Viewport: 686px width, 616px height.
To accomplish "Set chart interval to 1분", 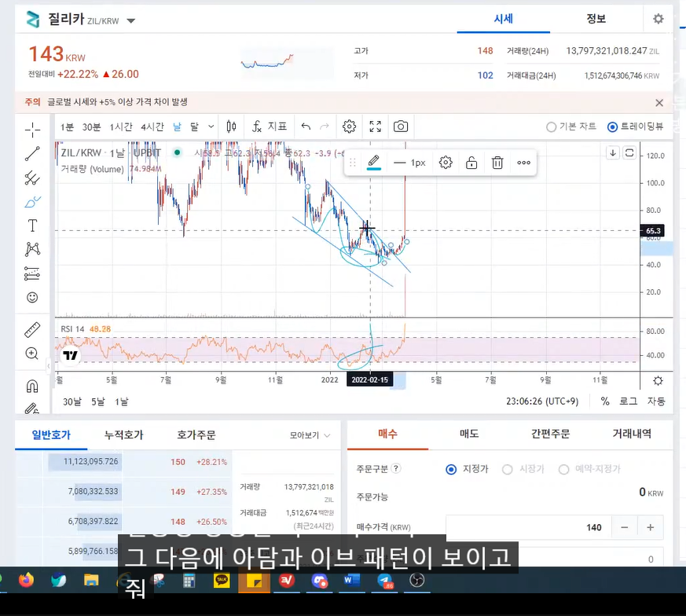I will pyautogui.click(x=67, y=126).
